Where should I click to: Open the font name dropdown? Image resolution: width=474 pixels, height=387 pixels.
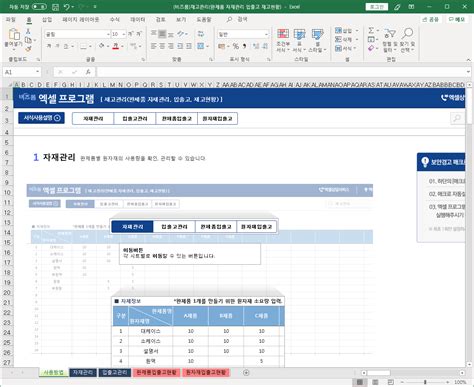coord(108,34)
